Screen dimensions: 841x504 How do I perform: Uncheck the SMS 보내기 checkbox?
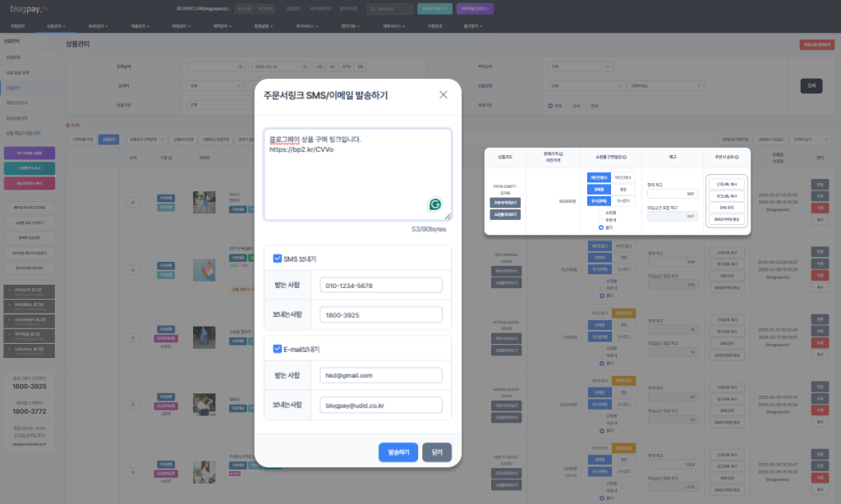[278, 259]
